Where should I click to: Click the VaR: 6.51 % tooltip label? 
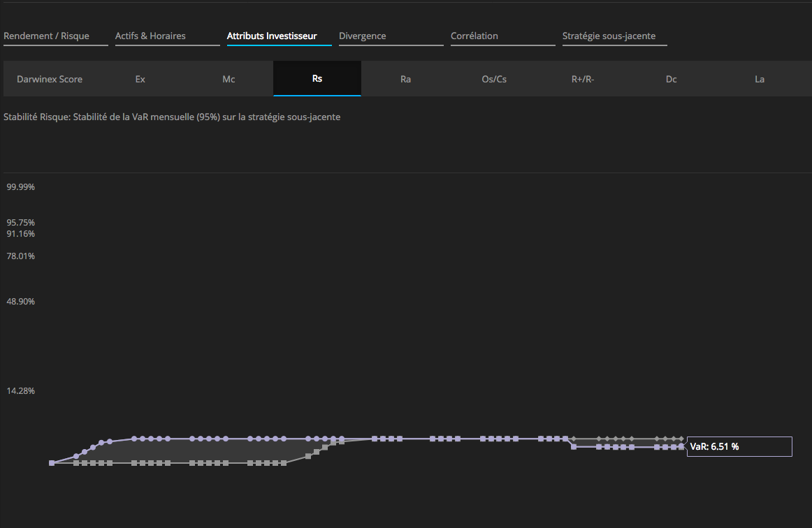[x=739, y=447]
